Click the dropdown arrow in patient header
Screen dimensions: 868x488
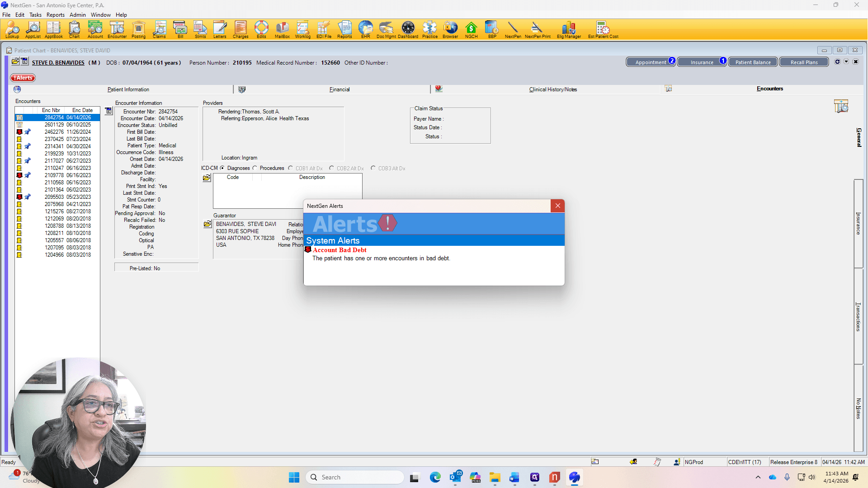[x=846, y=62]
